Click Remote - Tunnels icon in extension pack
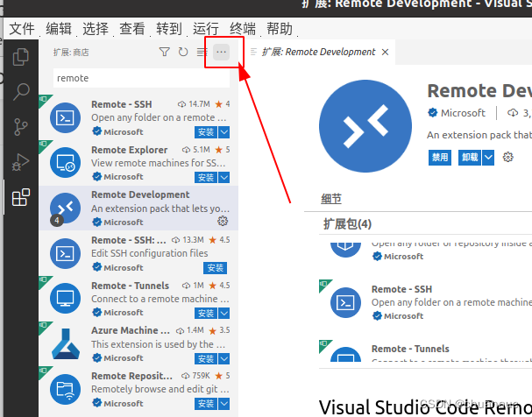 click(x=345, y=354)
